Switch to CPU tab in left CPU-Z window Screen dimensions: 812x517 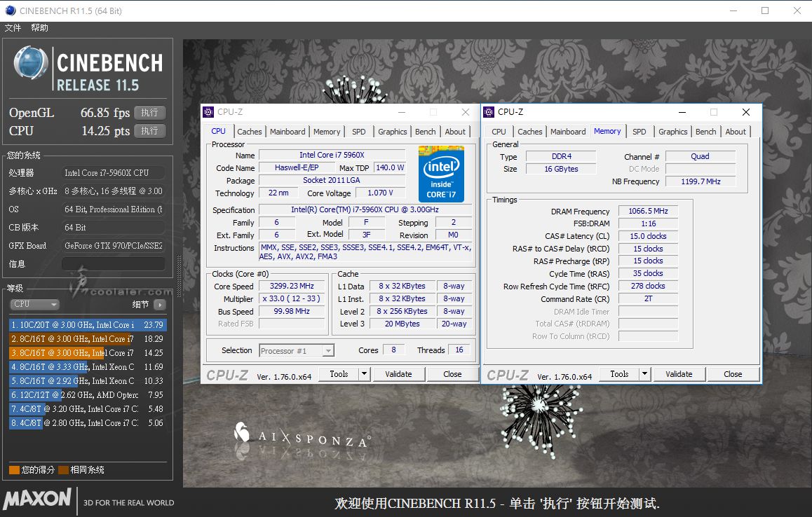point(219,132)
